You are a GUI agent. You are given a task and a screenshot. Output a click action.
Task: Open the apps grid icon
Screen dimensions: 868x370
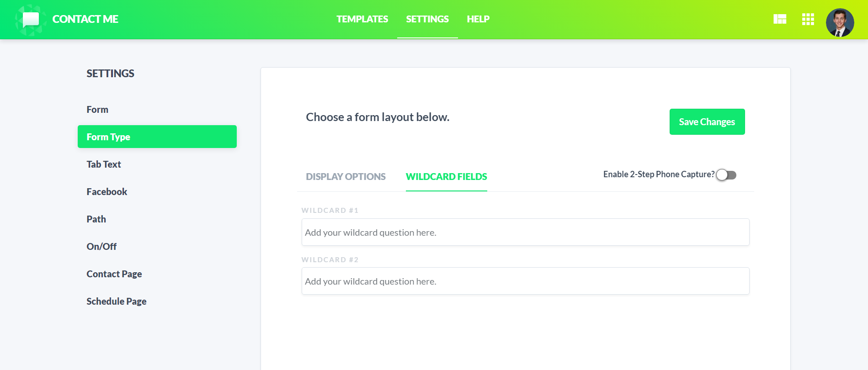tap(808, 19)
